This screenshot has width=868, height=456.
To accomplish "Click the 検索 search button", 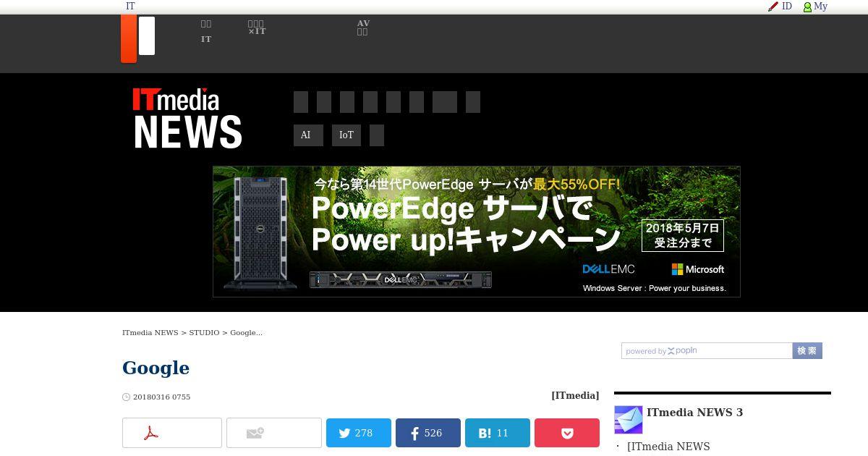I will pos(807,351).
